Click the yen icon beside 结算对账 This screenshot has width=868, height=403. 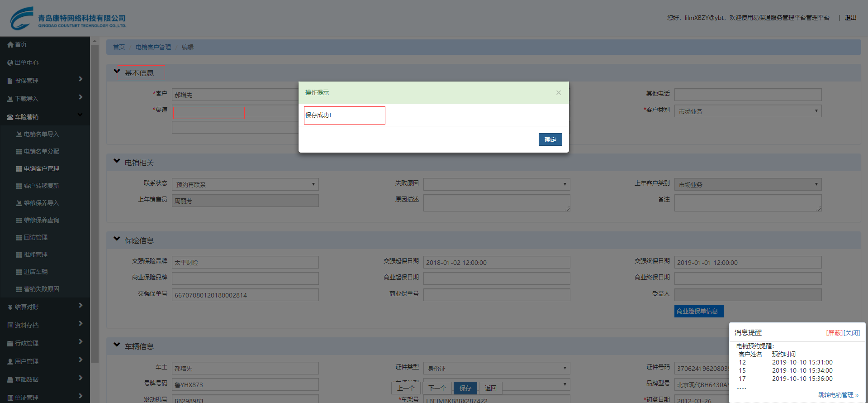tap(10, 307)
